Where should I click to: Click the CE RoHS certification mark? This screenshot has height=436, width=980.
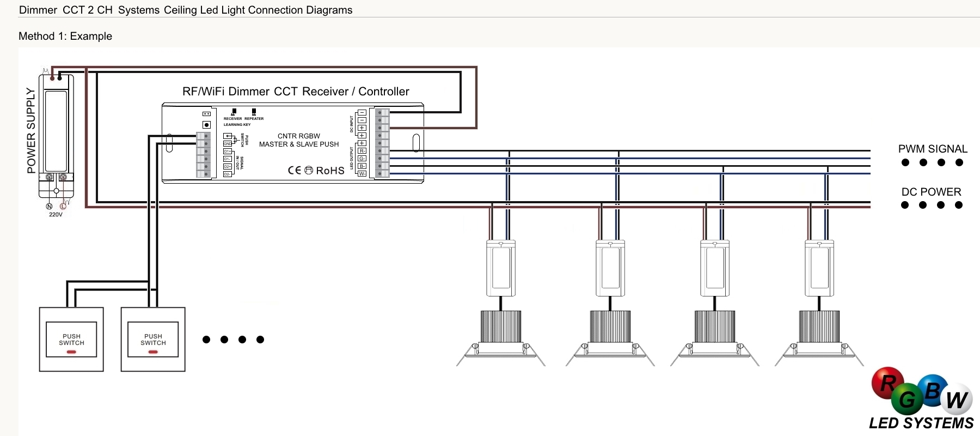point(316,171)
